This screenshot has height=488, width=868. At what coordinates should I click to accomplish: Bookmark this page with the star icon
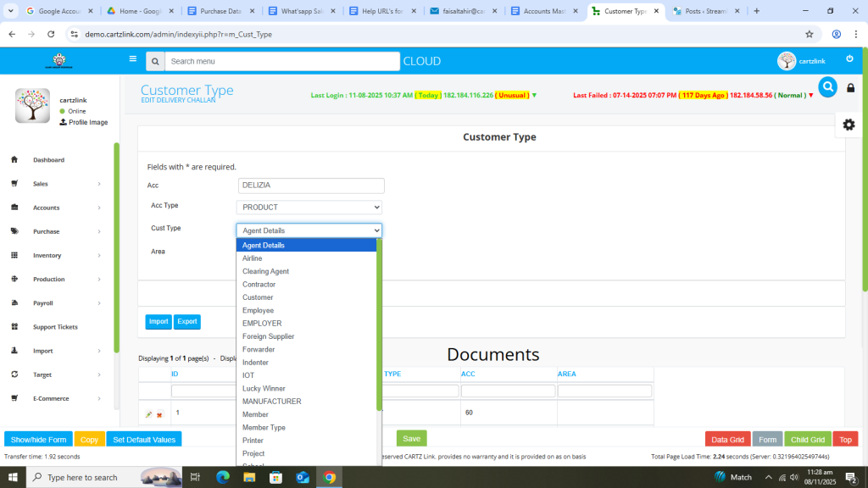tap(810, 34)
